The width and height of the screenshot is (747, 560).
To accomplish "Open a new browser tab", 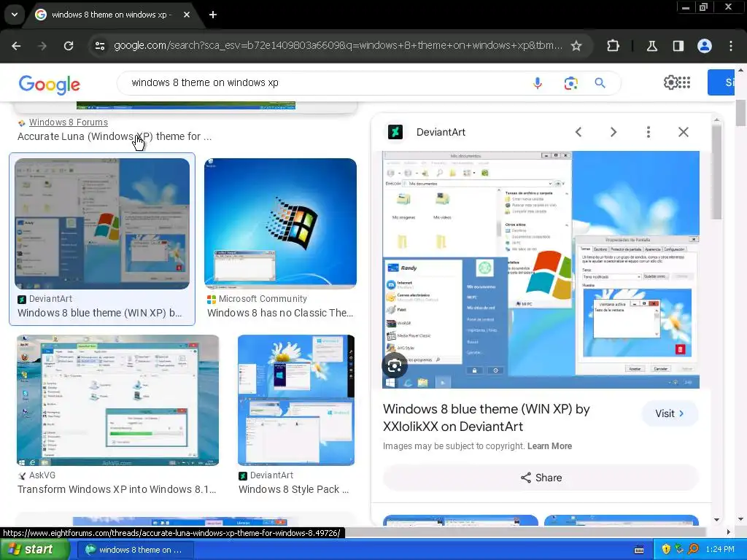I will pyautogui.click(x=213, y=15).
